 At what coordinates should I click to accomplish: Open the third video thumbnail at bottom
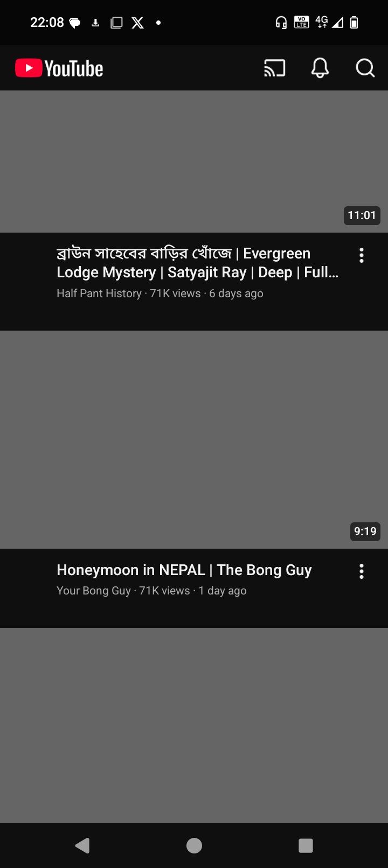pyautogui.click(x=194, y=725)
